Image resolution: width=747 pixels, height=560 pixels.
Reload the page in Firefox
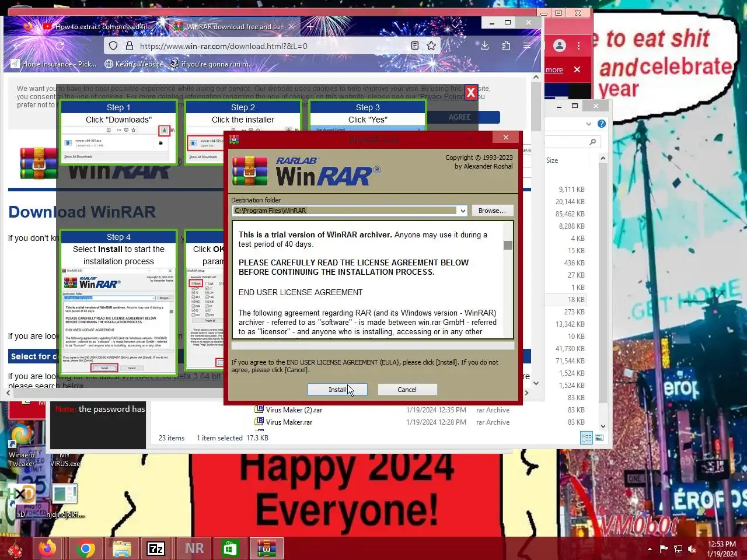[60, 45]
